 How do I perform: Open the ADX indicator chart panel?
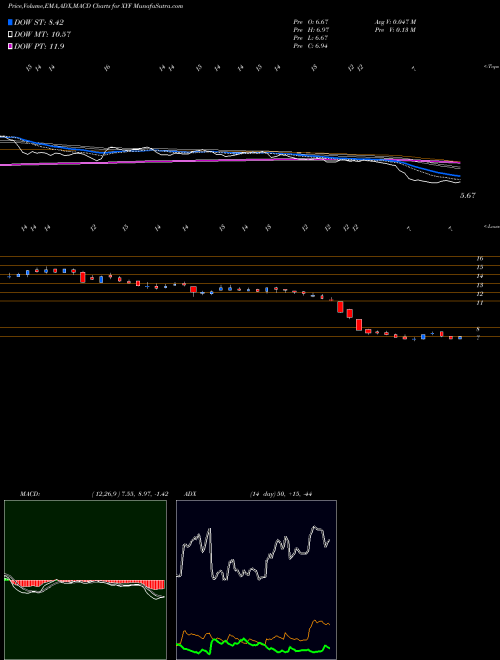[x=256, y=580]
